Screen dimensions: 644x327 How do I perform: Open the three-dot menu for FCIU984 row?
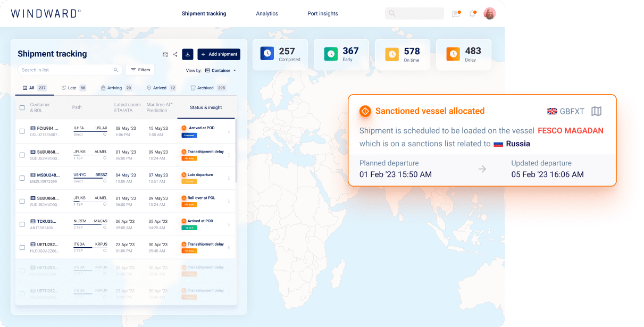pos(229,131)
